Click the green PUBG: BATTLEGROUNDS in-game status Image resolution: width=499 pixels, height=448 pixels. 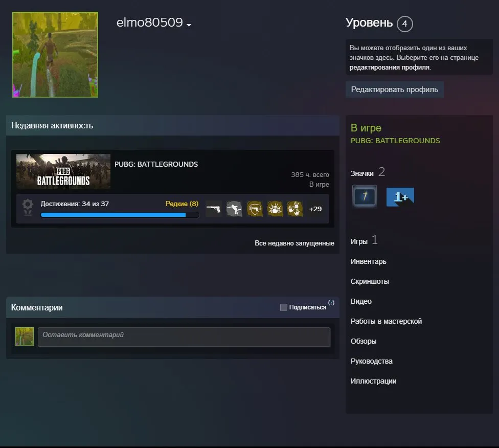[x=395, y=141]
